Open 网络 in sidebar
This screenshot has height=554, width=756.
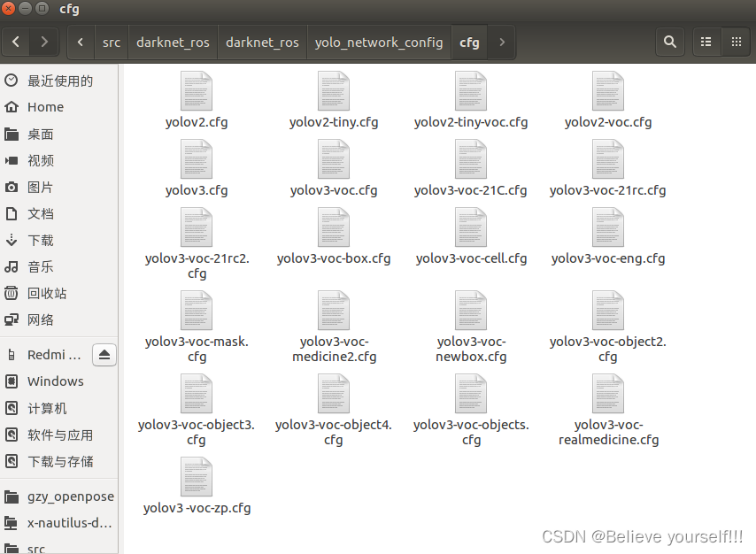click(x=58, y=319)
